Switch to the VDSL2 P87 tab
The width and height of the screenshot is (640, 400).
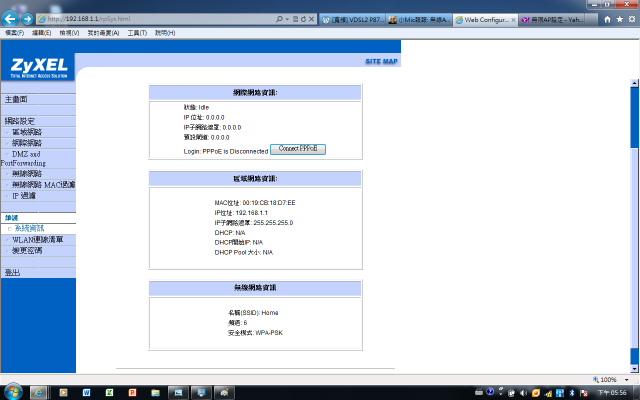(x=353, y=19)
